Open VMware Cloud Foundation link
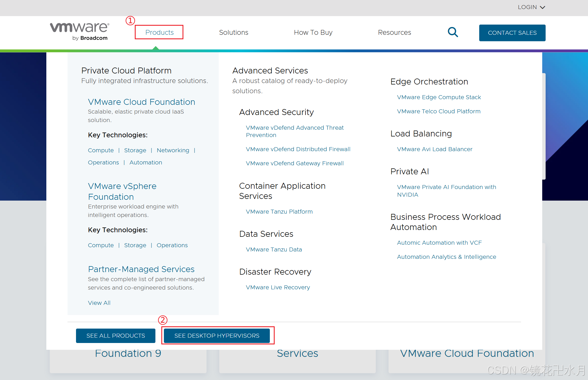Viewport: 588px width, 380px height. tap(141, 102)
